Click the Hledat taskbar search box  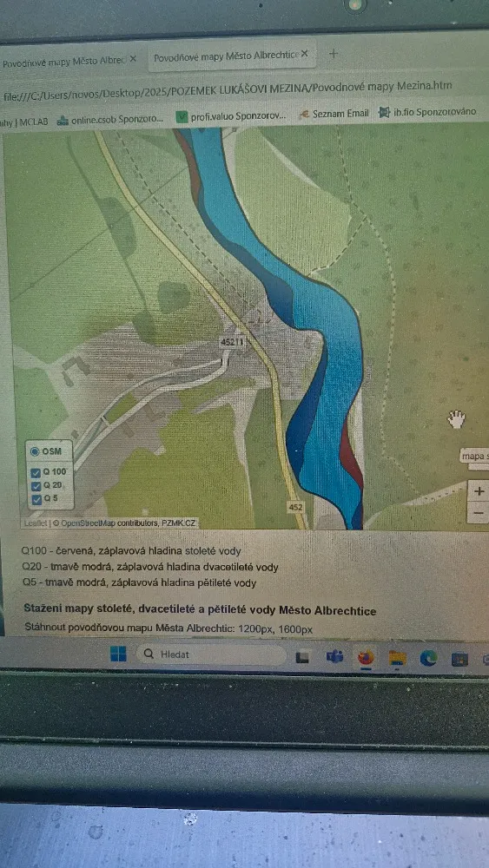(211, 654)
